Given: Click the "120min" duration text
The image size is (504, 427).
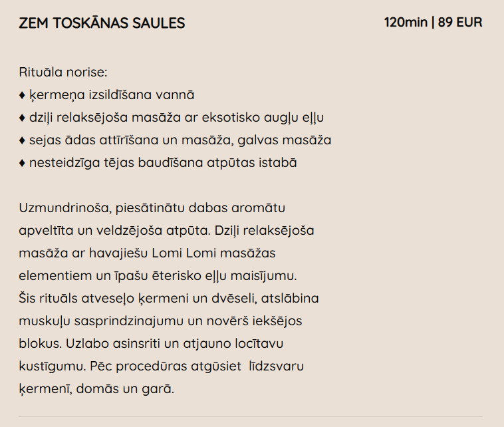Looking at the screenshot, I should tap(406, 23).
